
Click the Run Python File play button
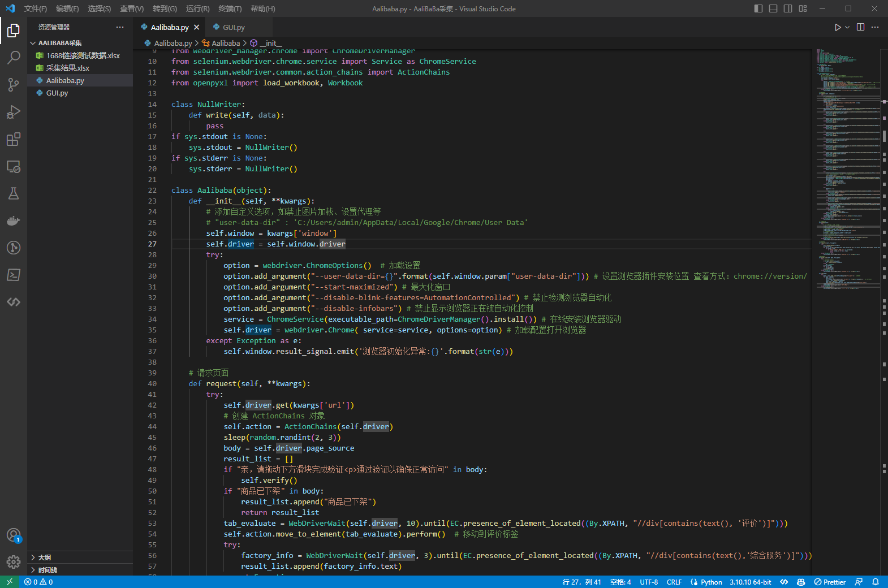838,27
